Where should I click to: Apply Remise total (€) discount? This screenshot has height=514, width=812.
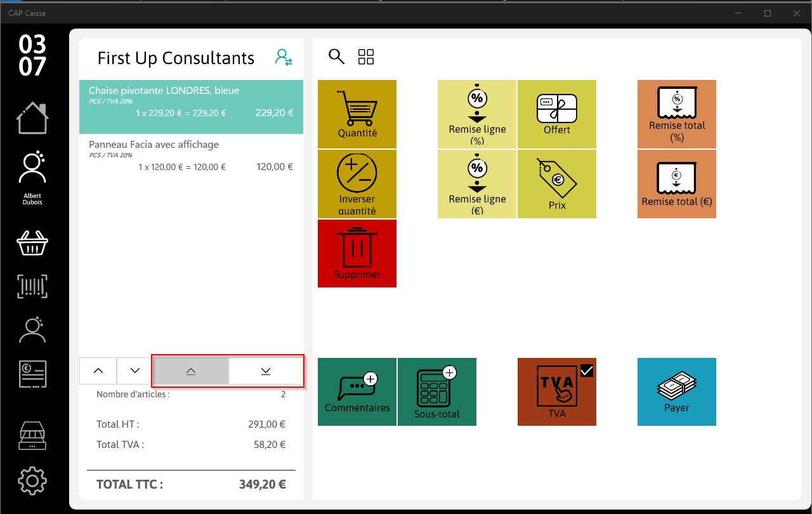[x=677, y=184]
